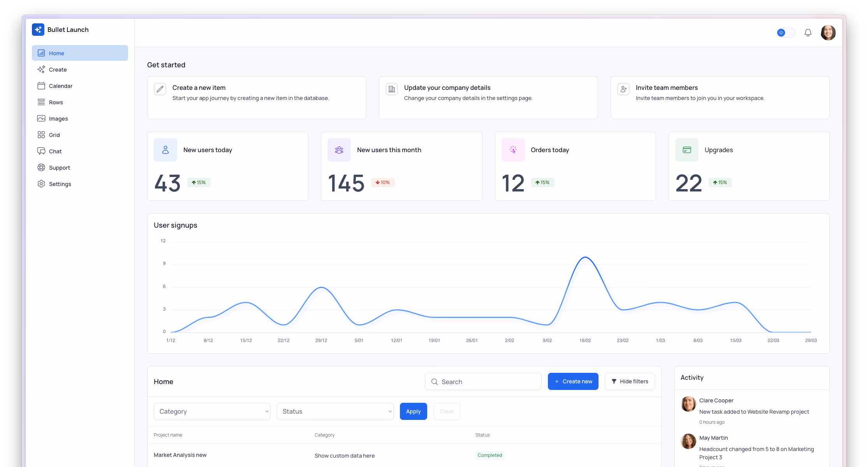868x467 pixels.
Task: Open the Calendar section via its icon
Action: (42, 86)
